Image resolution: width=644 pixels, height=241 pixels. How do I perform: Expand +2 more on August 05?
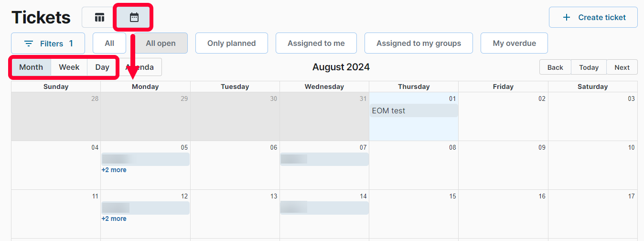pyautogui.click(x=114, y=170)
